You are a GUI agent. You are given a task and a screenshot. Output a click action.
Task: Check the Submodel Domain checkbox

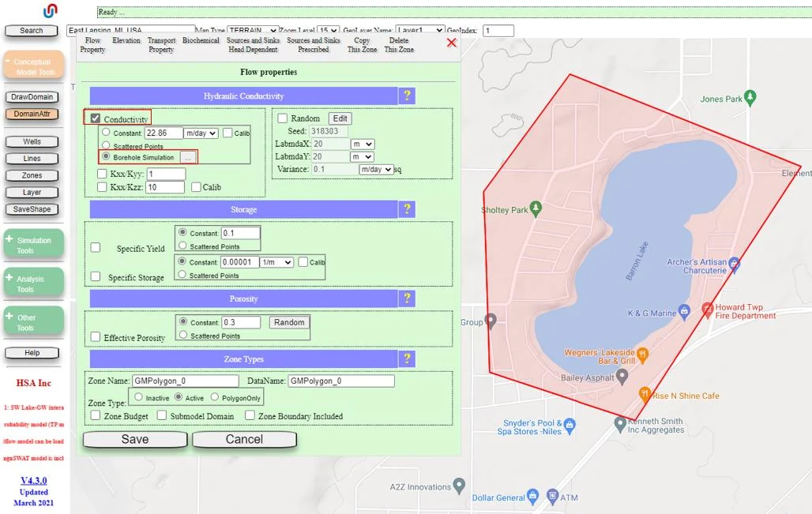(x=162, y=415)
